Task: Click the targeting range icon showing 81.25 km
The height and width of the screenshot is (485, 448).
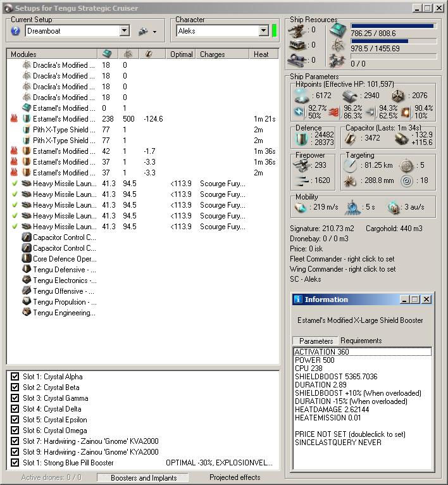Action: pyautogui.click(x=351, y=166)
